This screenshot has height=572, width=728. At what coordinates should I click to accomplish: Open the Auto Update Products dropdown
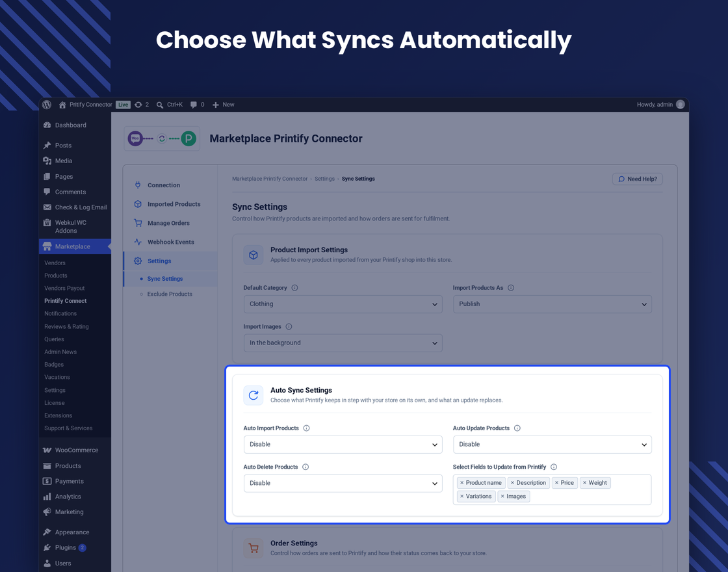(552, 445)
